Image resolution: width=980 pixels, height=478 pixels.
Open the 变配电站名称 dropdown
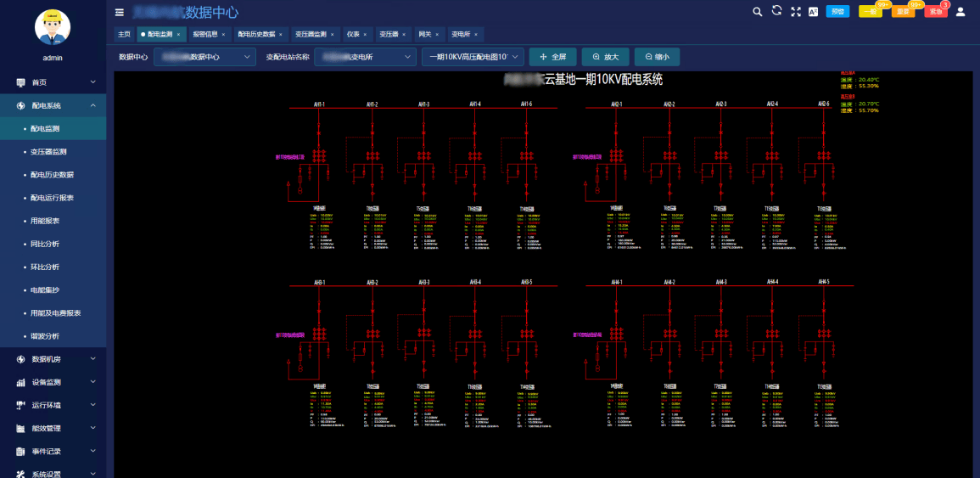pyautogui.click(x=365, y=57)
